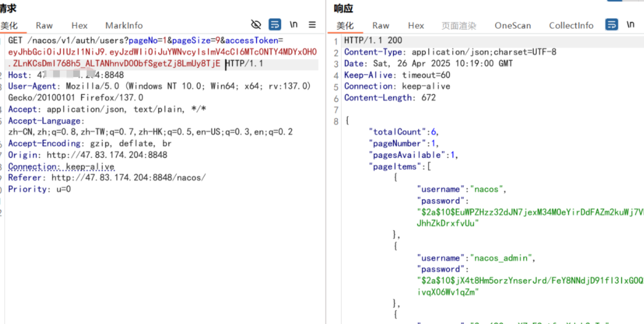Open the 页面渲染 tab in response

pyautogui.click(x=459, y=25)
